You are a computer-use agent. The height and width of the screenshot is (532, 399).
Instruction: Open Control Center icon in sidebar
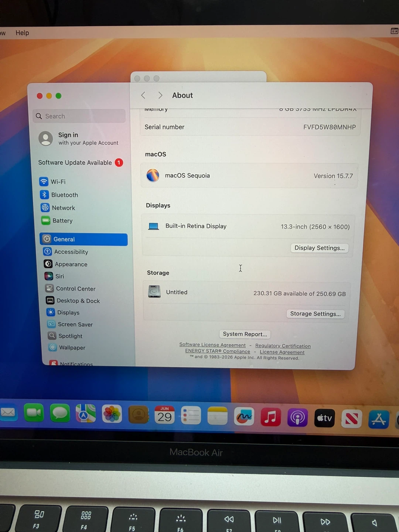pos(50,288)
